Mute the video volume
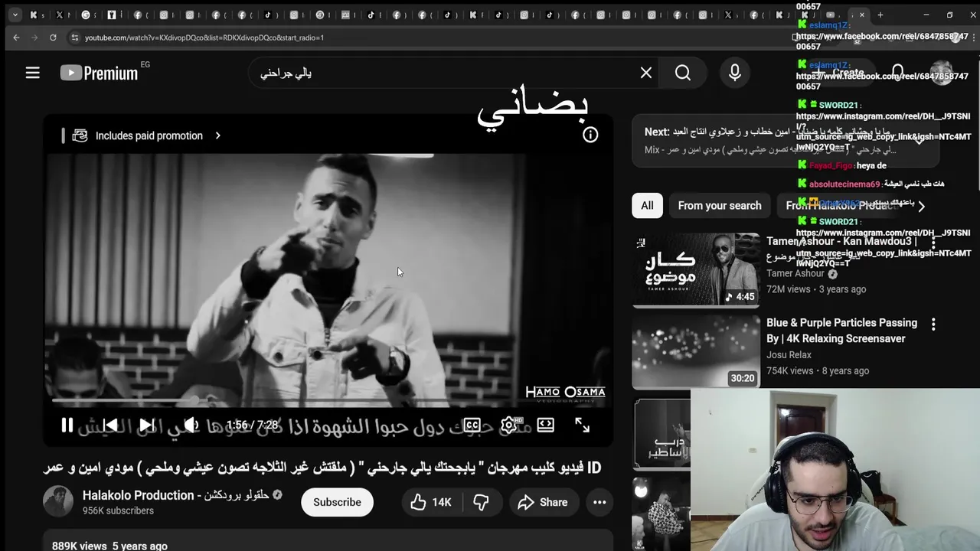This screenshot has height=551, width=980. 191,425
